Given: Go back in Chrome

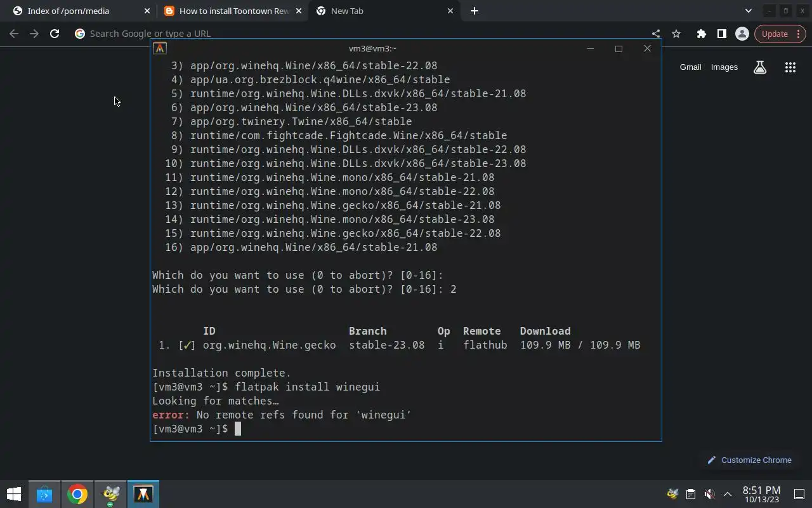Looking at the screenshot, I should coord(14,34).
